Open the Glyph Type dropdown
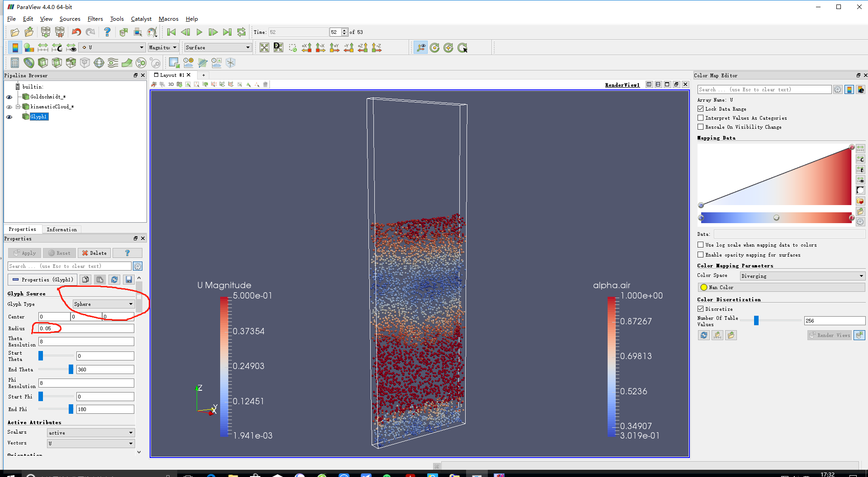 coord(104,304)
